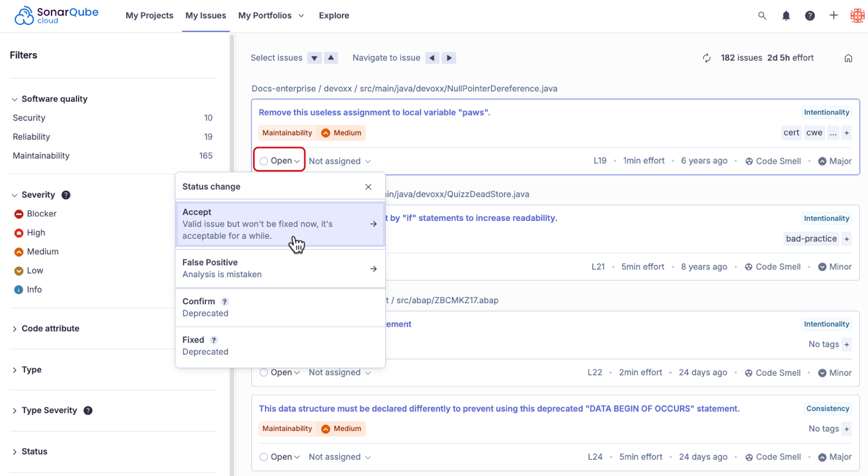Open the search magnifier in the top bar

[x=762, y=16]
